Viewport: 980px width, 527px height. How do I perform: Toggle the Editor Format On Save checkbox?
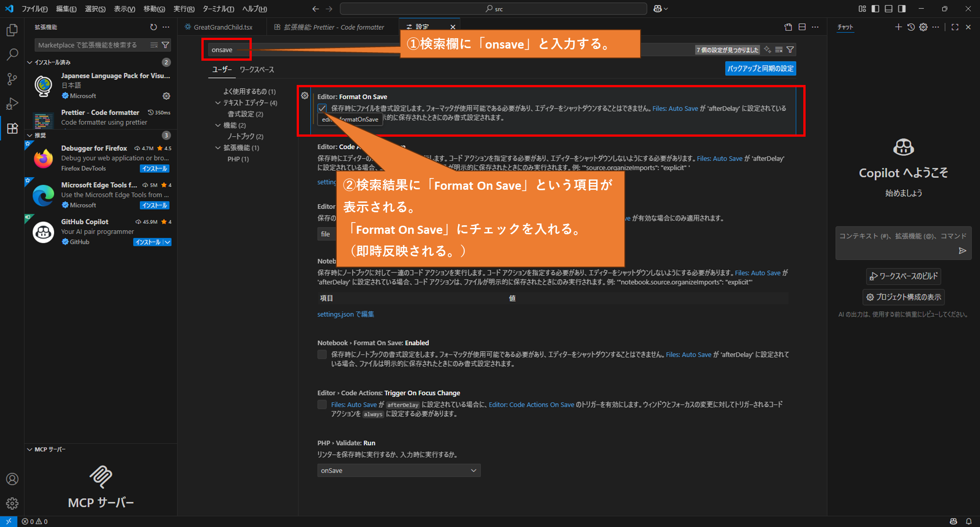pos(322,108)
